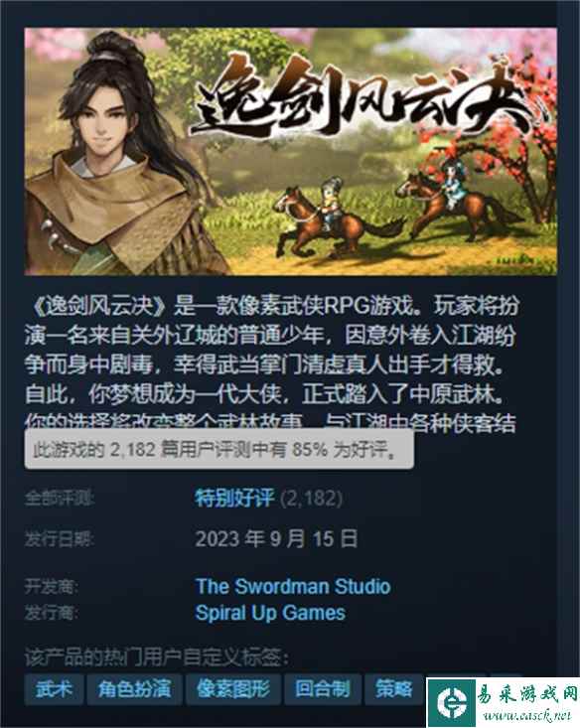The height and width of the screenshot is (728, 580).
Task: Click the www.easck.net watermark URL
Action: pos(528,716)
